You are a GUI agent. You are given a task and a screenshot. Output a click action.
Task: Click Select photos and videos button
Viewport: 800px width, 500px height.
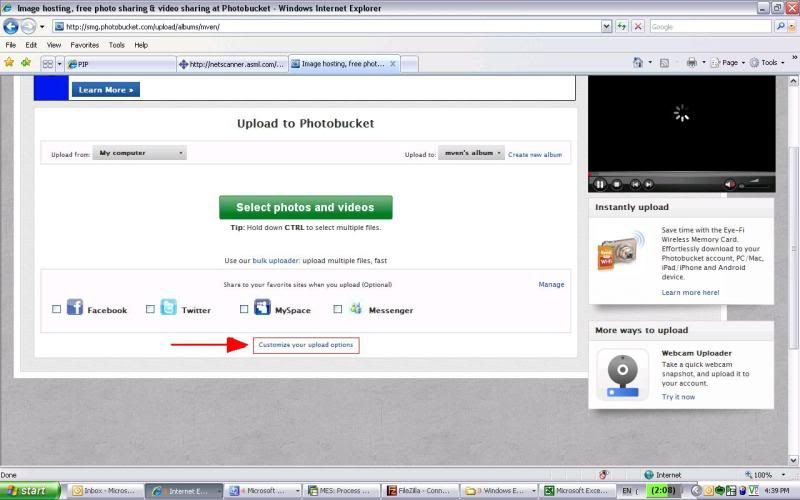(306, 207)
